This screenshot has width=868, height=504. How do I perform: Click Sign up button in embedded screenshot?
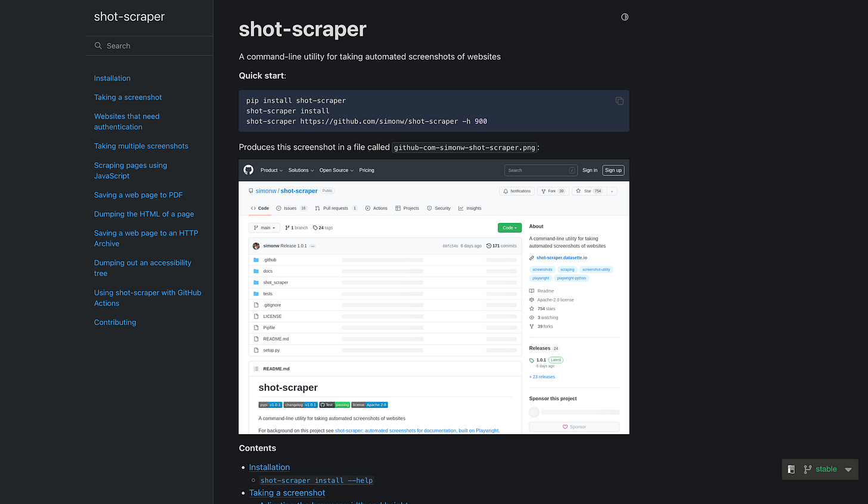pos(613,171)
